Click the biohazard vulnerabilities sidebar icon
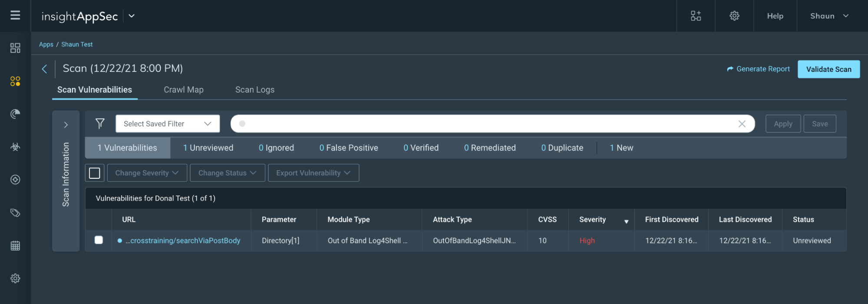Screen dimensions: 868x304 15,147
